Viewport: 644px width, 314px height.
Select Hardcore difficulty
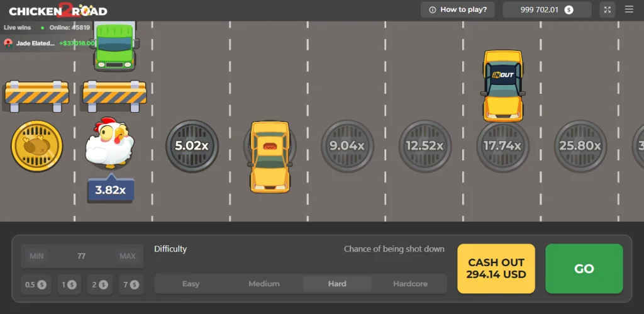click(x=410, y=284)
